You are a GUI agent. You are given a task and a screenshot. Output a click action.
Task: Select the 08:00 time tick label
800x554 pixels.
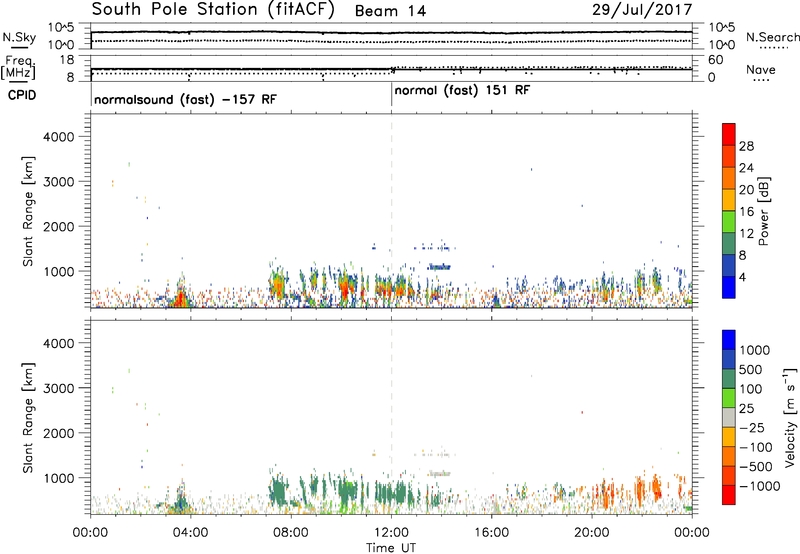click(291, 533)
